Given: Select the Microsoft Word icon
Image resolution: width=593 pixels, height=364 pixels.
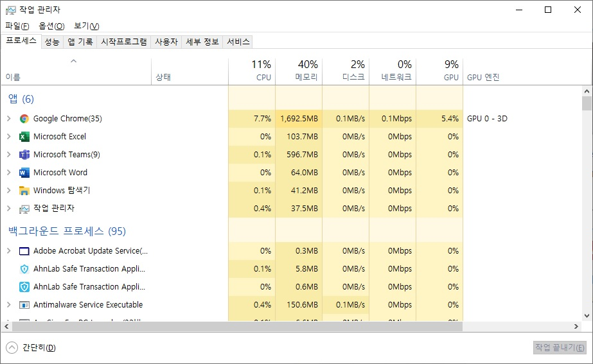Looking at the screenshot, I should pos(24,173).
